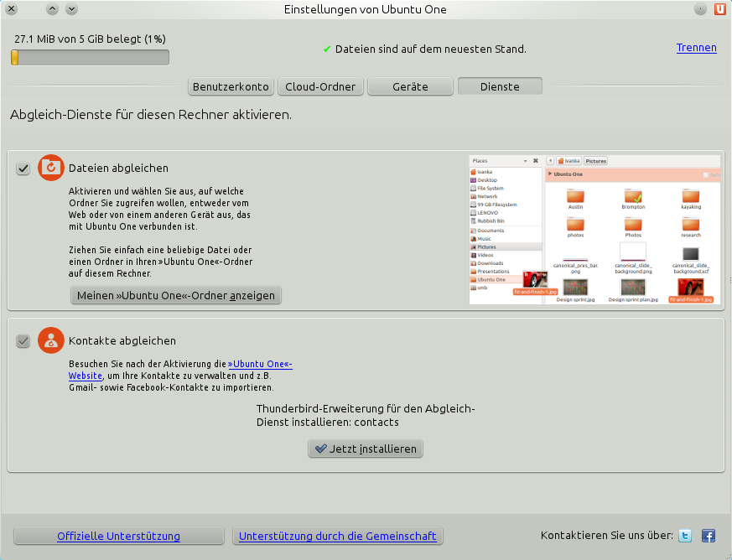Select the Geräte tab
732x560 pixels.
click(x=409, y=86)
